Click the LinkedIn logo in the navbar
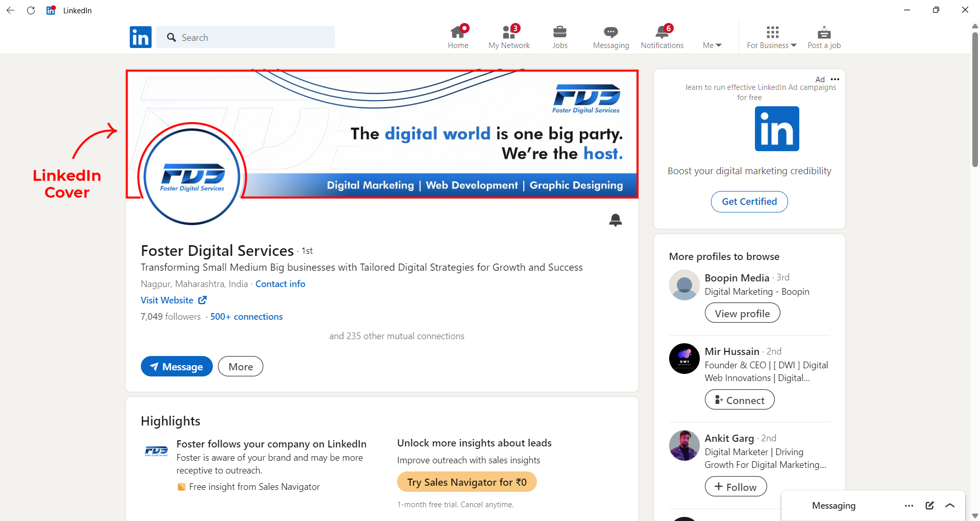The image size is (980, 521). [140, 37]
